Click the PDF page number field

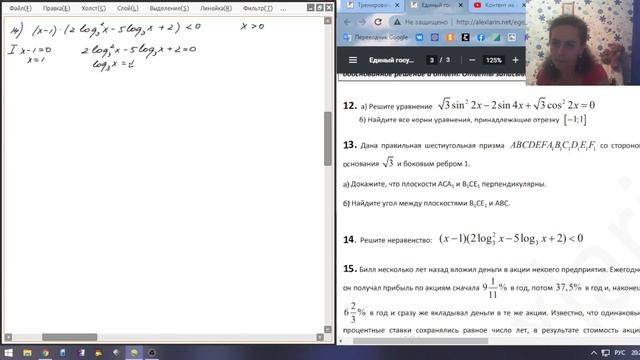[432, 60]
